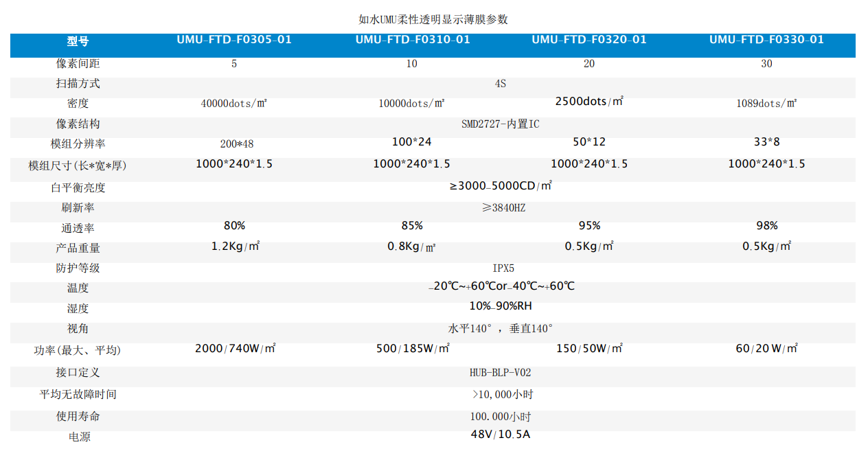Select transparency value 95%

[x=589, y=226]
